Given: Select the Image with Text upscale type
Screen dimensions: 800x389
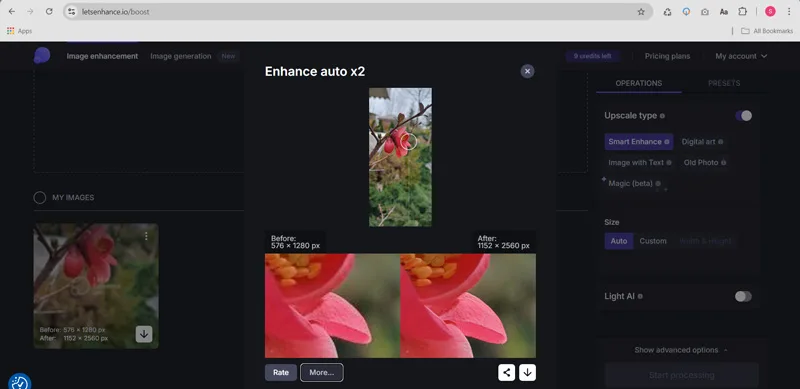Looking at the screenshot, I should [640, 163].
